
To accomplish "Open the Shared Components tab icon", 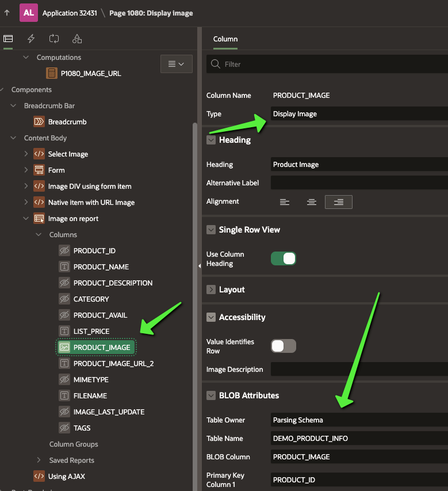I will pyautogui.click(x=77, y=39).
